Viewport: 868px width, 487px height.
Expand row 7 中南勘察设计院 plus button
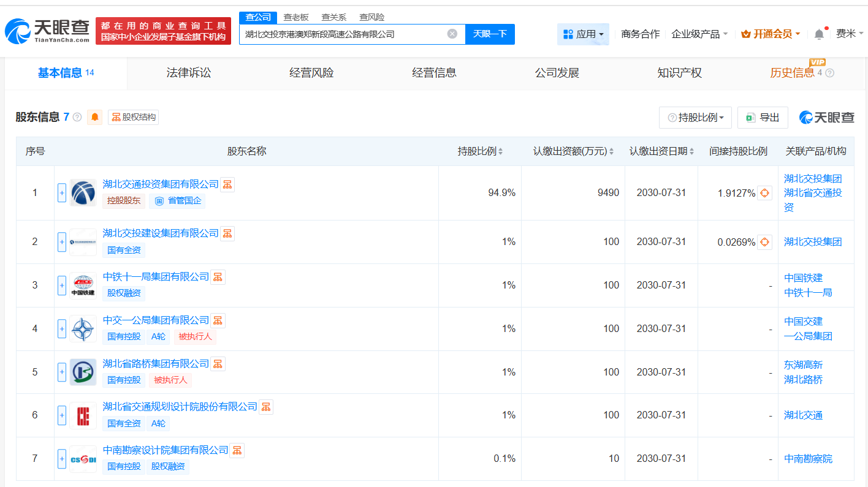[62, 459]
